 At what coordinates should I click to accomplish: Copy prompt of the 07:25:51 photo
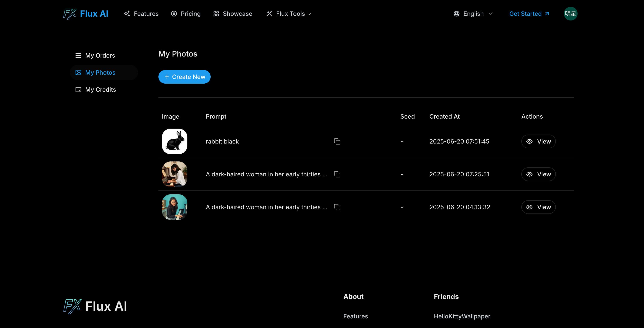[x=337, y=174]
